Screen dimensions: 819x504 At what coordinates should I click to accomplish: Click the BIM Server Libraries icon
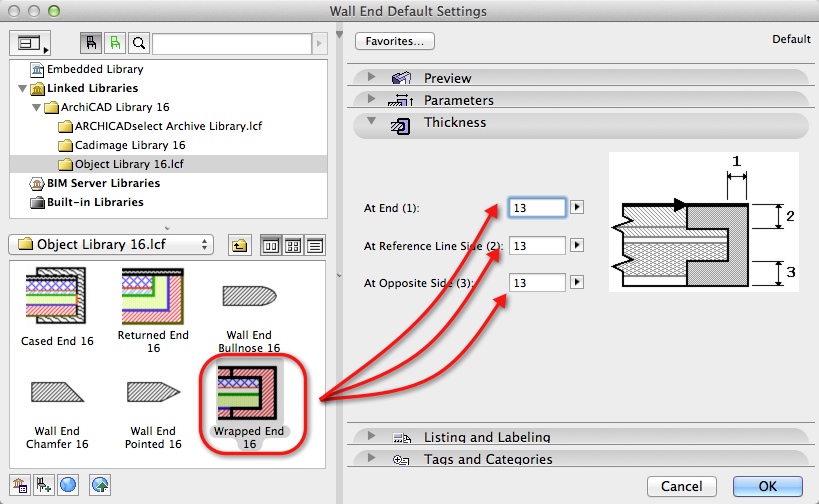[x=37, y=183]
